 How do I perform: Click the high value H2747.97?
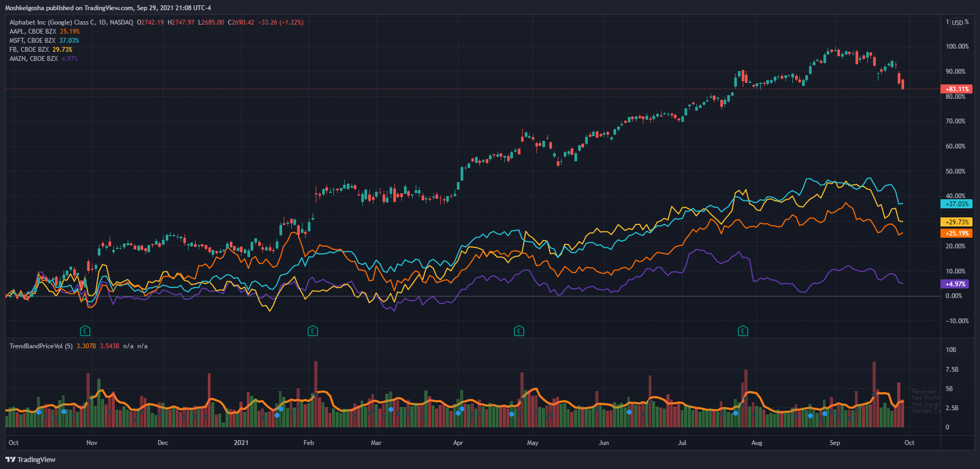tap(181, 22)
